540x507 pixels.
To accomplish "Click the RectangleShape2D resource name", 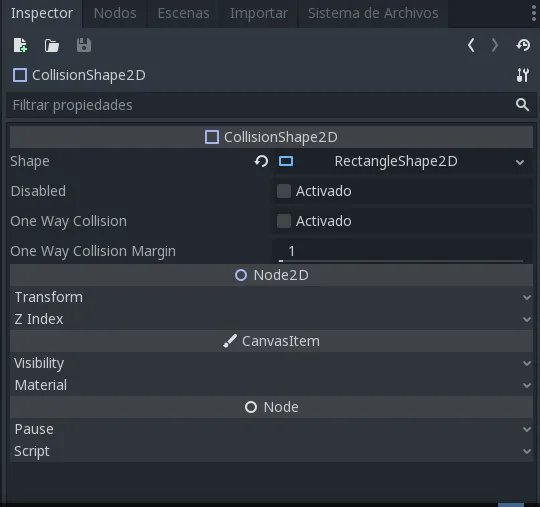I will [396, 161].
